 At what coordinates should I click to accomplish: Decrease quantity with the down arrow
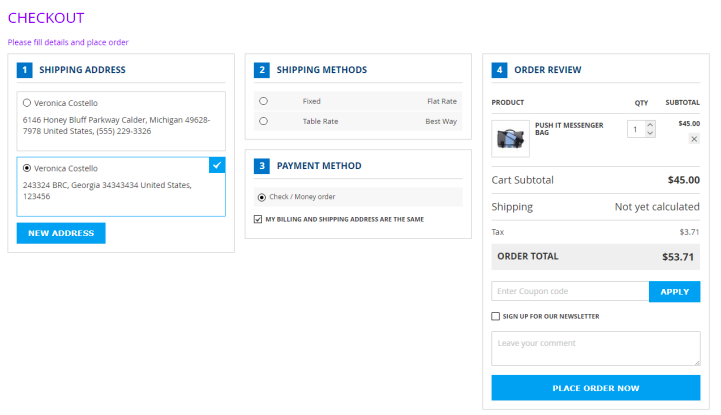tap(650, 133)
